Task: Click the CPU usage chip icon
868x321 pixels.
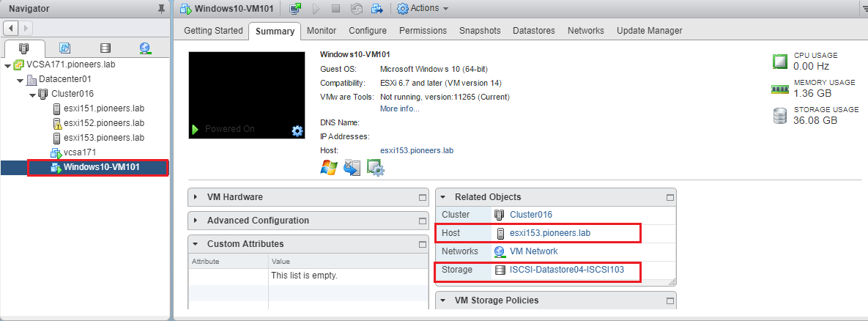Action: click(x=780, y=62)
